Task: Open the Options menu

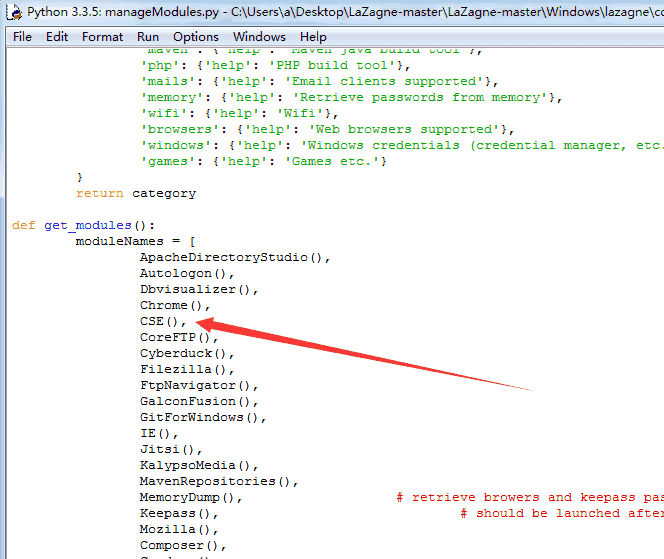Action: pyautogui.click(x=196, y=37)
